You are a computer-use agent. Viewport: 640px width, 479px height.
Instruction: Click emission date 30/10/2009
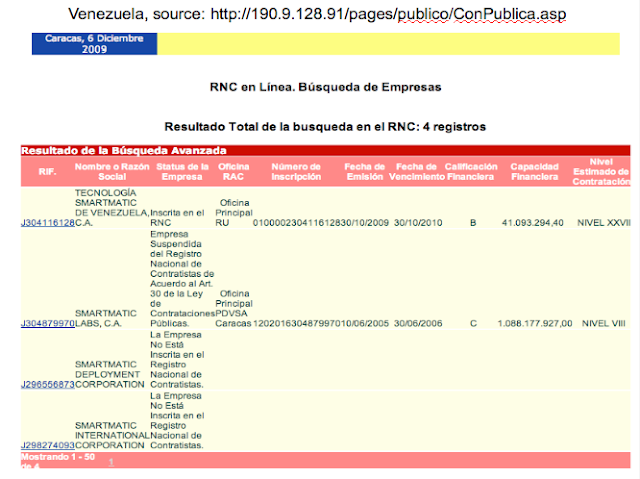point(364,223)
